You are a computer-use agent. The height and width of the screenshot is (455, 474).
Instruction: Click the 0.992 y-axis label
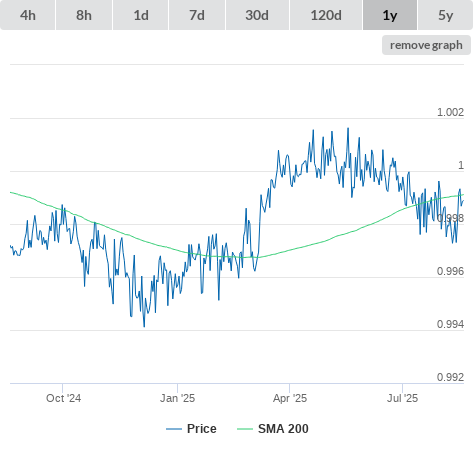(x=450, y=377)
